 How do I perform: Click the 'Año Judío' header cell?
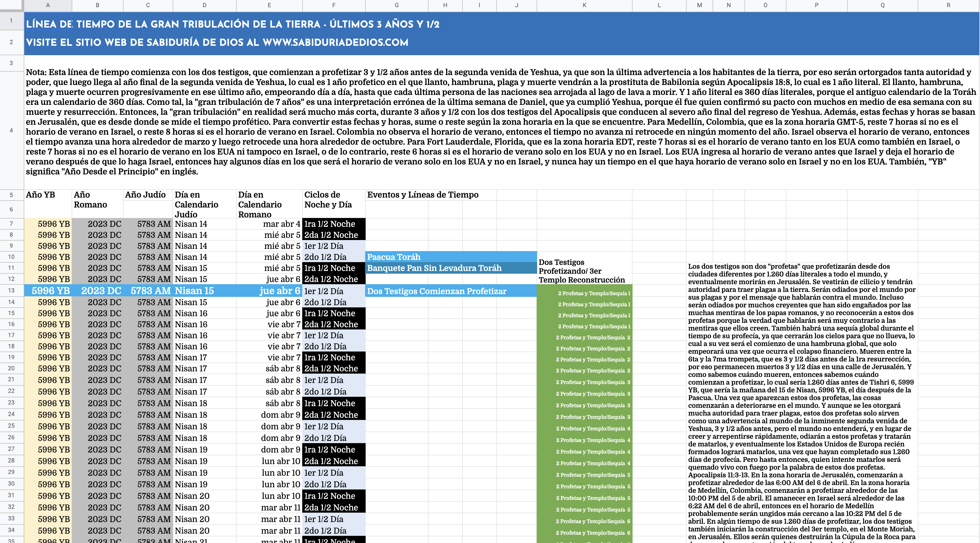148,195
